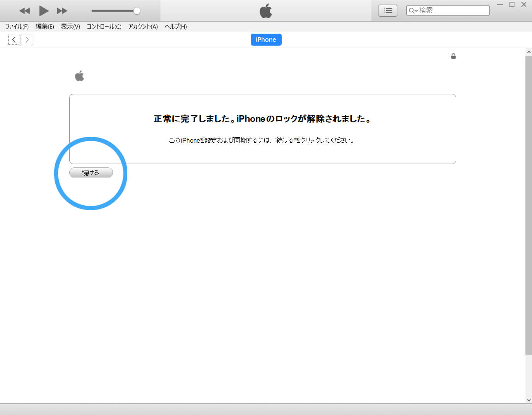The image size is (532, 415).
Task: Open the list view icon button
Action: click(388, 10)
